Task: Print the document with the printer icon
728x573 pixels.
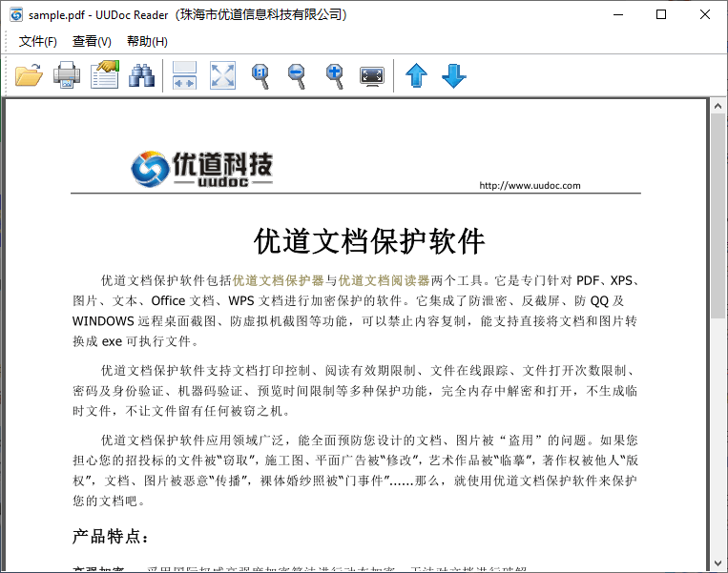Action: coord(67,75)
